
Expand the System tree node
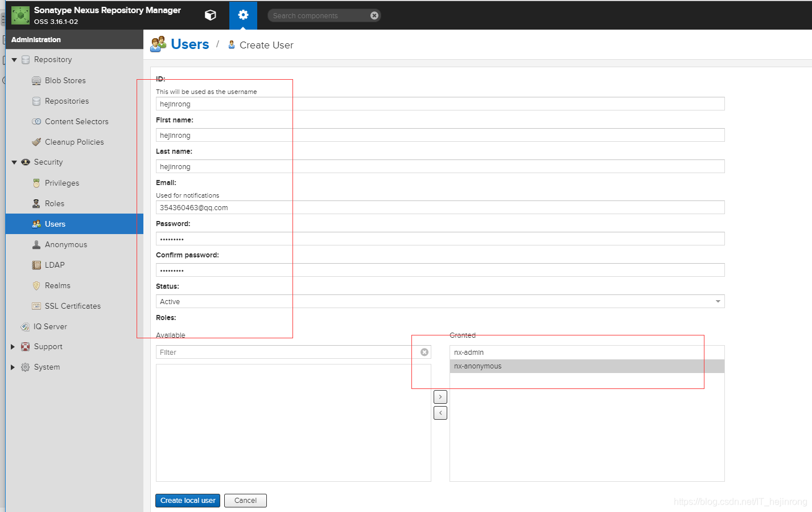[13, 367]
